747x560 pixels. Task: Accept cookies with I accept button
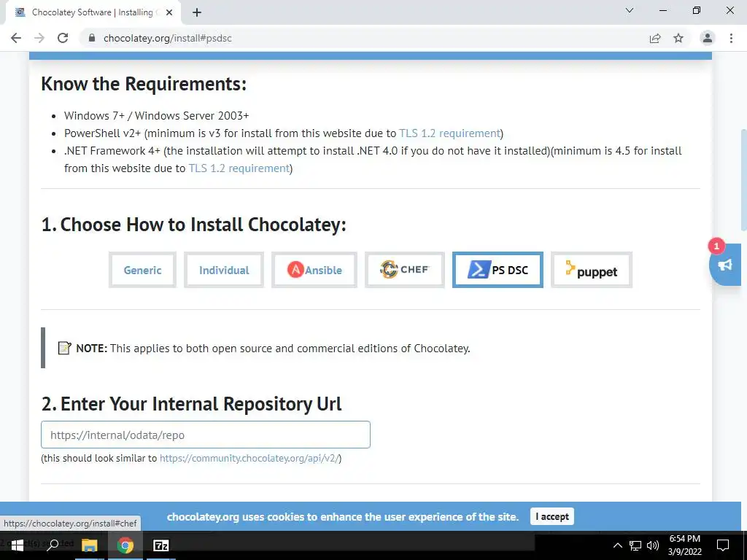point(552,517)
